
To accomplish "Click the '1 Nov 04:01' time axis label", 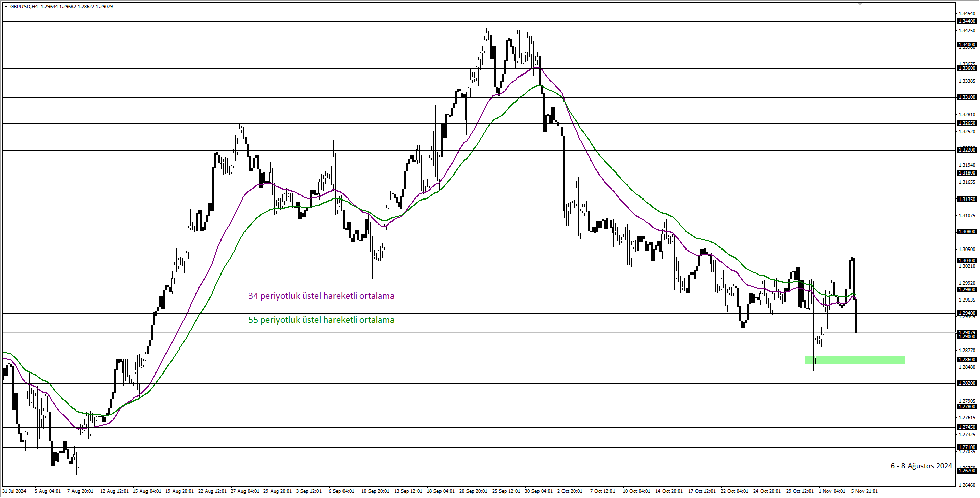I will 832,491.
